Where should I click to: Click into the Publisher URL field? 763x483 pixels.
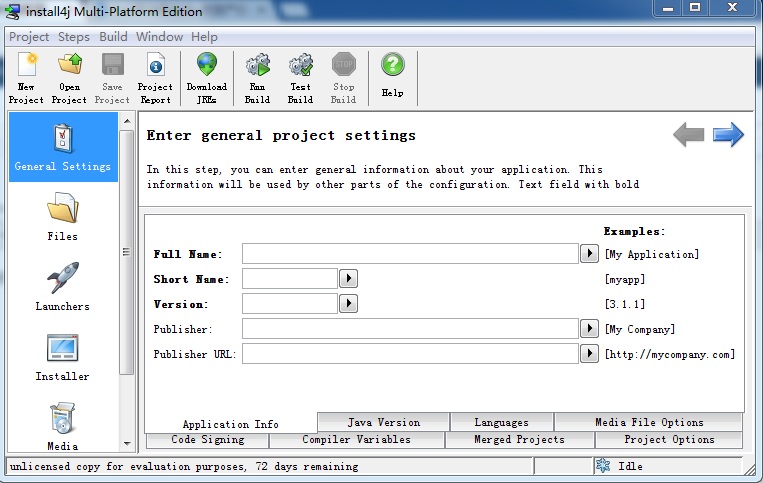click(x=410, y=354)
